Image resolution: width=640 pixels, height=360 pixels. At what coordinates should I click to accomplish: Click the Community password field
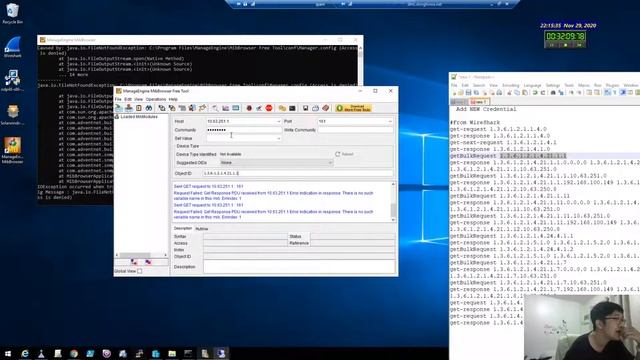(x=244, y=130)
